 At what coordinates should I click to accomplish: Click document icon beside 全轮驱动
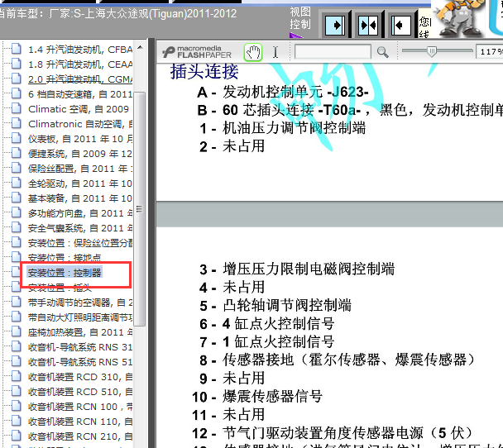(17, 183)
